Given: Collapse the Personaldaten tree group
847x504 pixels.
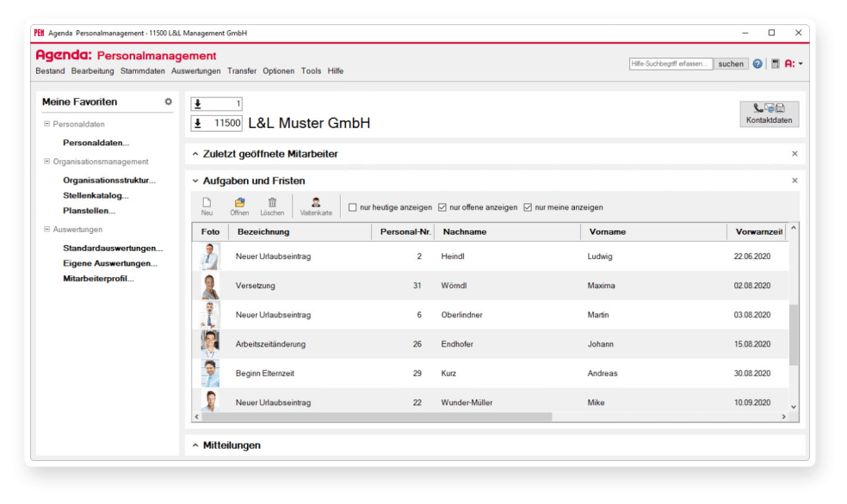Looking at the screenshot, I should click(x=46, y=124).
